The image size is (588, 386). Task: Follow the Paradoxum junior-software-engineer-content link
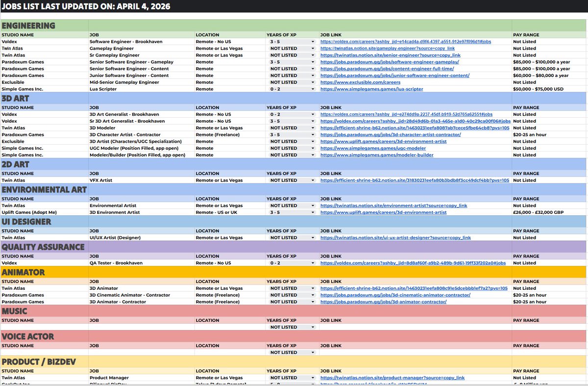point(395,76)
